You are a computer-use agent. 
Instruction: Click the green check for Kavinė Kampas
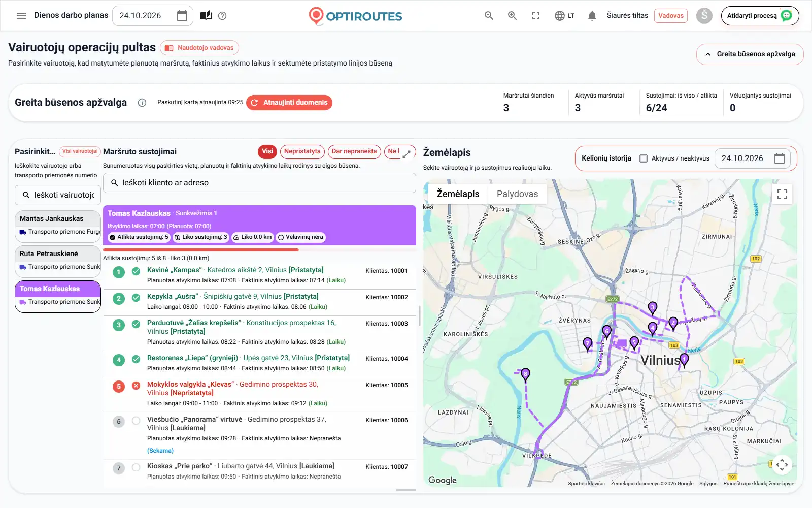136,271
